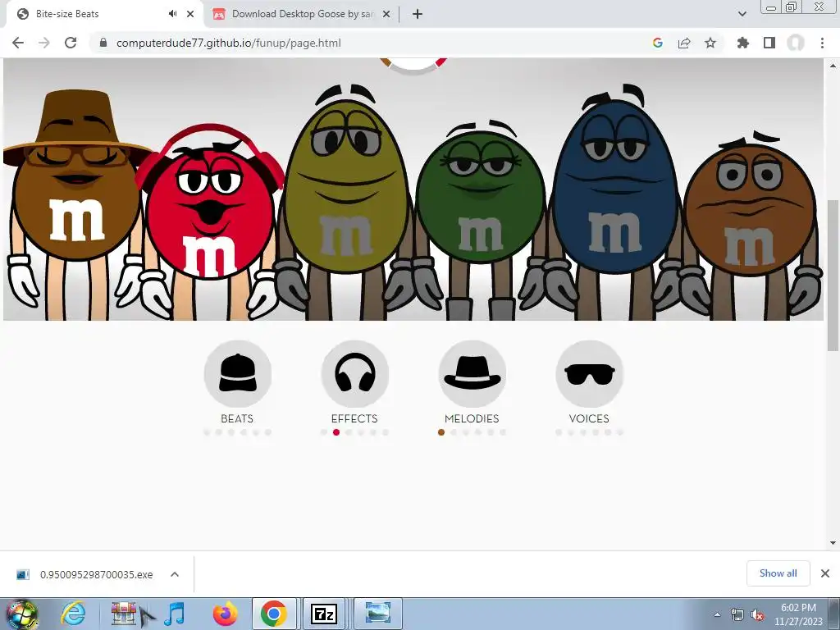Close the Desktop Goose tab
The height and width of the screenshot is (630, 840).
click(386, 14)
